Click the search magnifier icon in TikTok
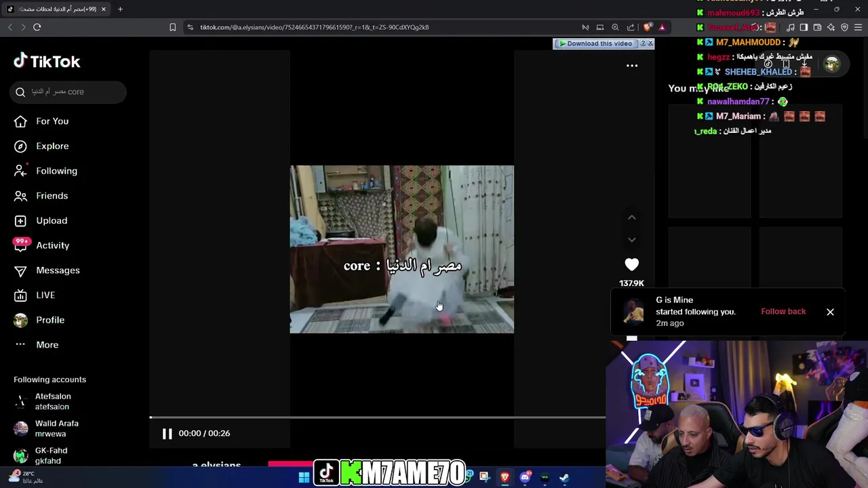Viewport: 868px width, 488px height. pyautogui.click(x=20, y=92)
